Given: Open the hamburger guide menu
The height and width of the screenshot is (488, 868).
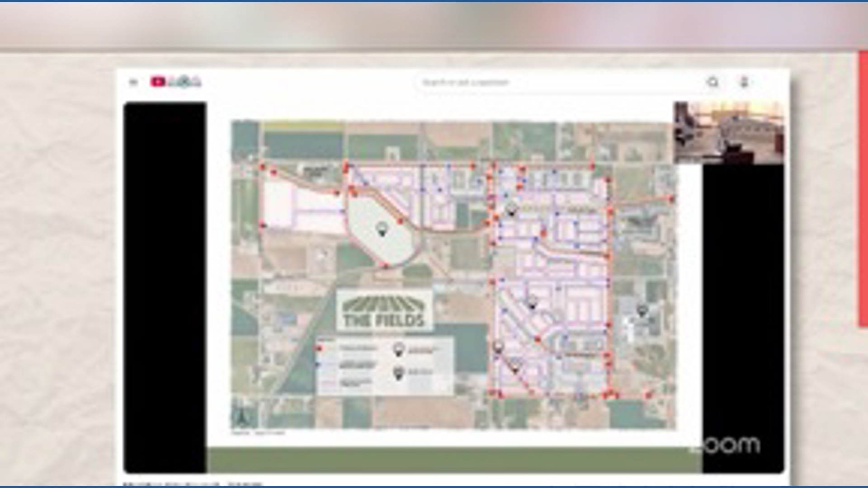Looking at the screenshot, I should pos(133,82).
